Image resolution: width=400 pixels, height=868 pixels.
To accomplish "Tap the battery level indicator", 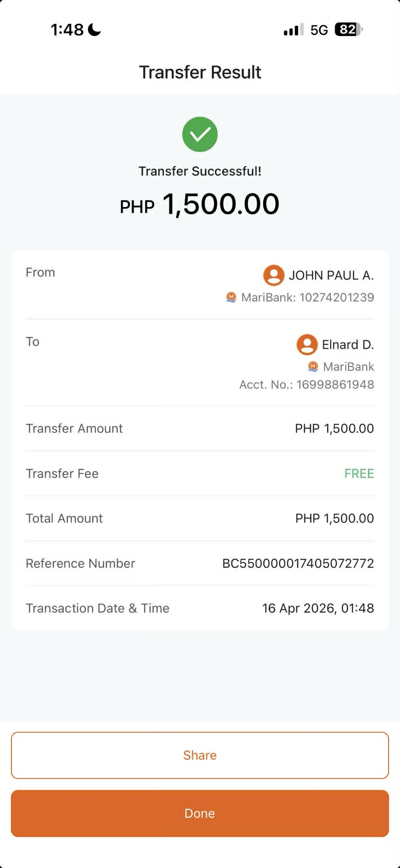I will click(x=349, y=30).
